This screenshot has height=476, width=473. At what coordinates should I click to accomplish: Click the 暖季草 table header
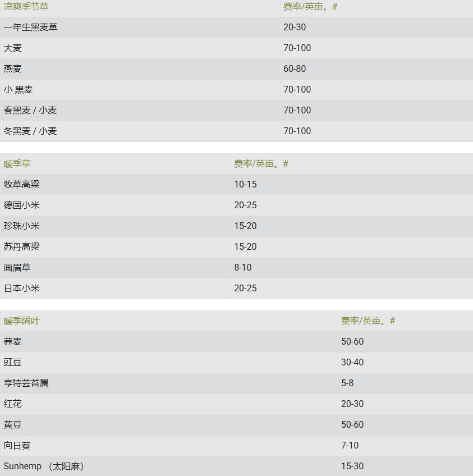click(17, 164)
